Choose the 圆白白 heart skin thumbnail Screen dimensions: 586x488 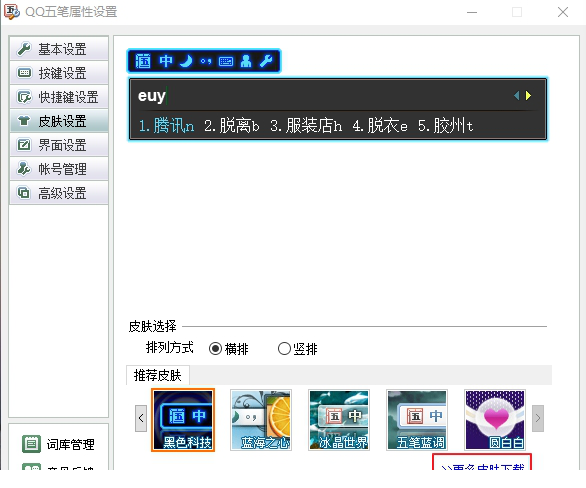point(495,420)
